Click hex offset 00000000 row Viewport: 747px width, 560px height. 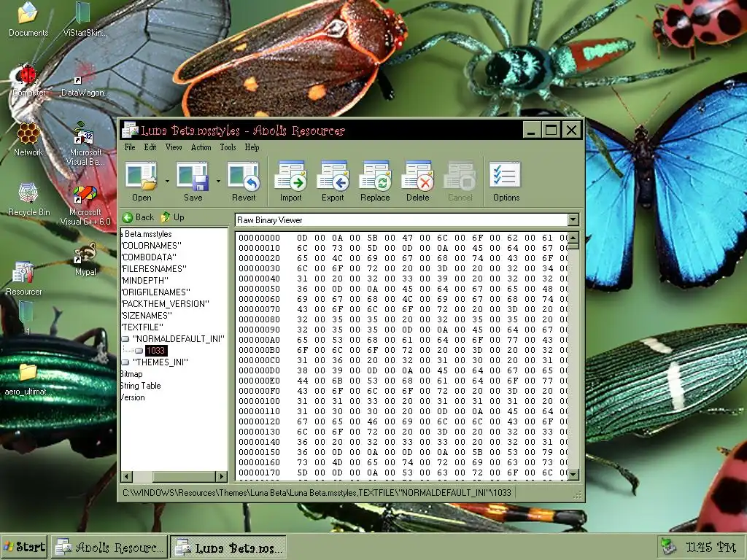pyautogui.click(x=403, y=238)
